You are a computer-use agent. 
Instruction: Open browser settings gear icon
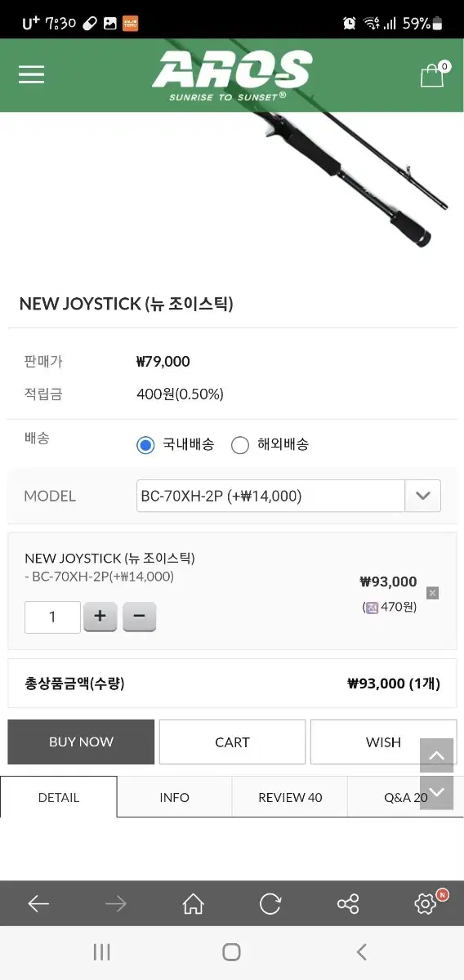(426, 903)
